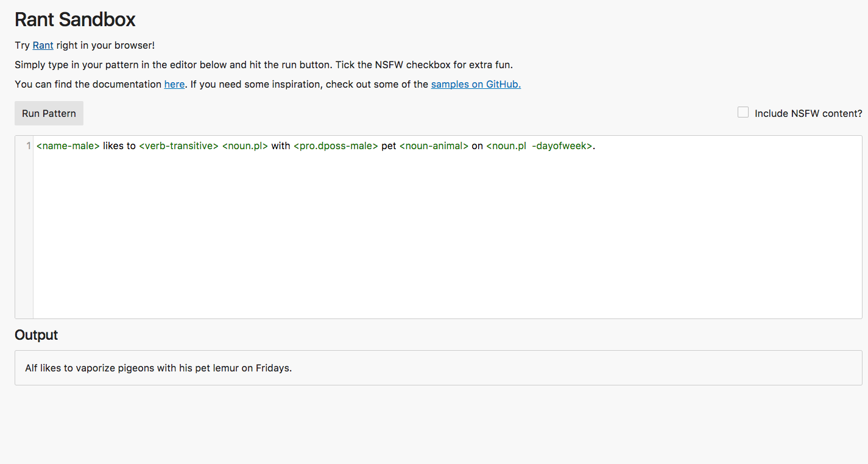Click the <name-male> tag in the editor
Image resolution: width=868 pixels, height=464 pixels.
click(x=68, y=146)
